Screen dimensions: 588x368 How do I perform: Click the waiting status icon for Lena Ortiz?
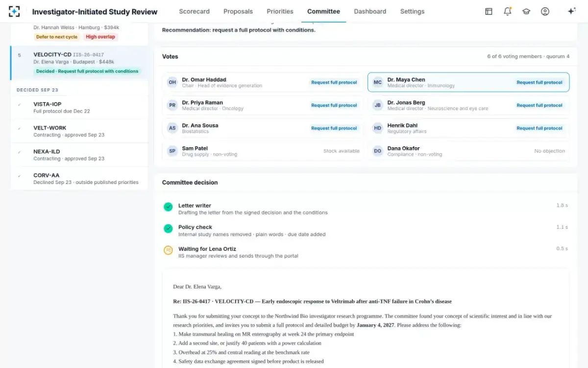168,250
